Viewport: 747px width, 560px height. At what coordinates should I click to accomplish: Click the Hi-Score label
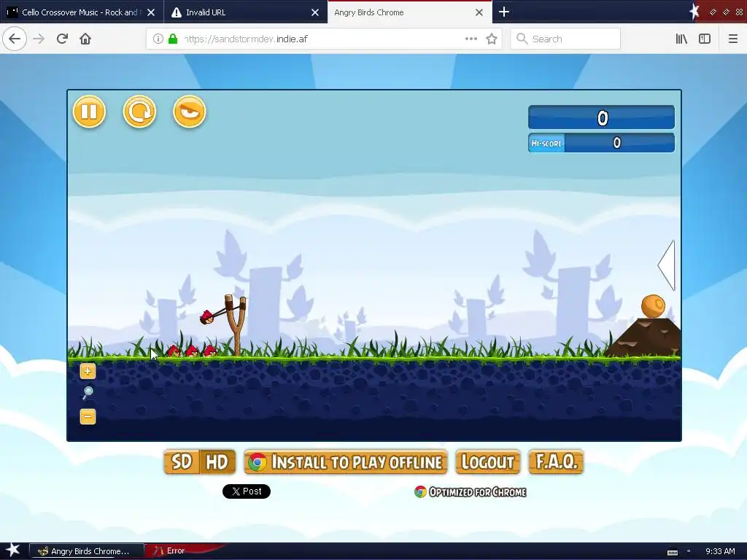coord(546,144)
